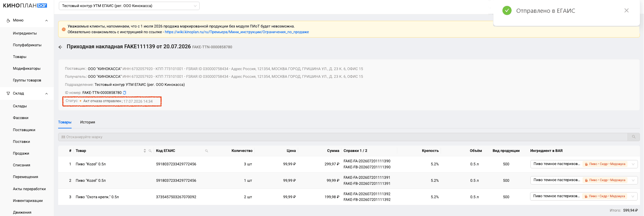
Task: Select product name in row 3 'Охота крепк.'
Action: tap(97, 197)
